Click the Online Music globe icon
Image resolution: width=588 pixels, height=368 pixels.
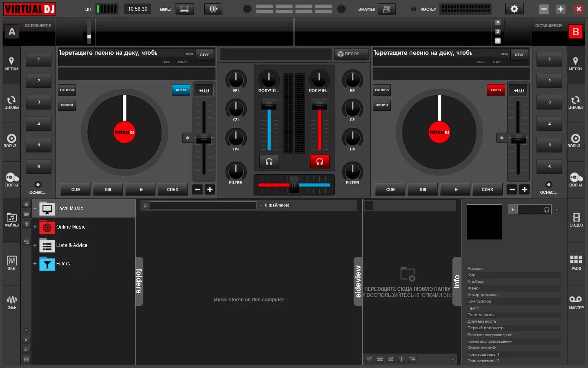(47, 227)
